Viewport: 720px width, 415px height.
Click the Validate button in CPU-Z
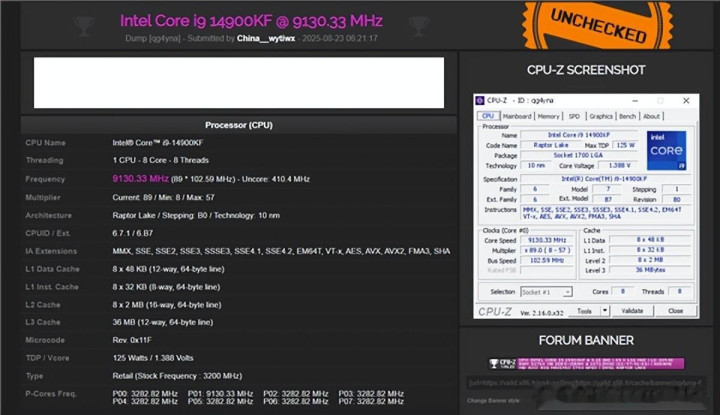(632, 311)
